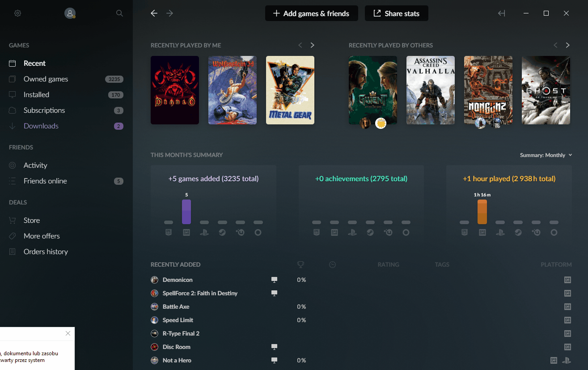Open the Nongunz game cover

(x=488, y=90)
